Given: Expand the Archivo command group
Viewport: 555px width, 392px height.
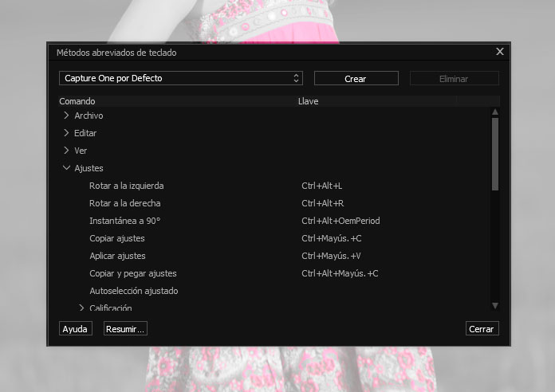Looking at the screenshot, I should point(66,116).
